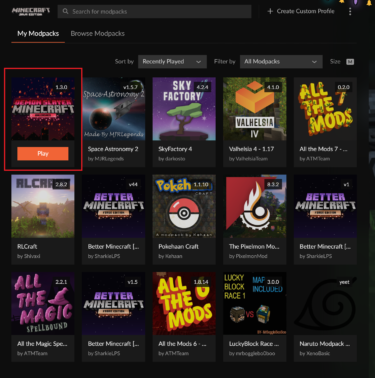Open Better Minecraft v1 thumbnail
375x378 pixels.
pos(325,206)
